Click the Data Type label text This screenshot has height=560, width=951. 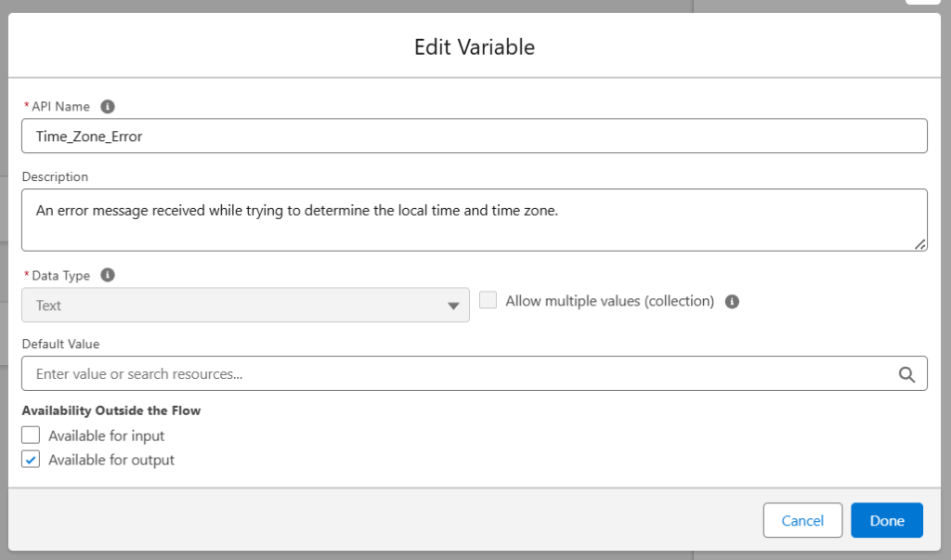60,276
